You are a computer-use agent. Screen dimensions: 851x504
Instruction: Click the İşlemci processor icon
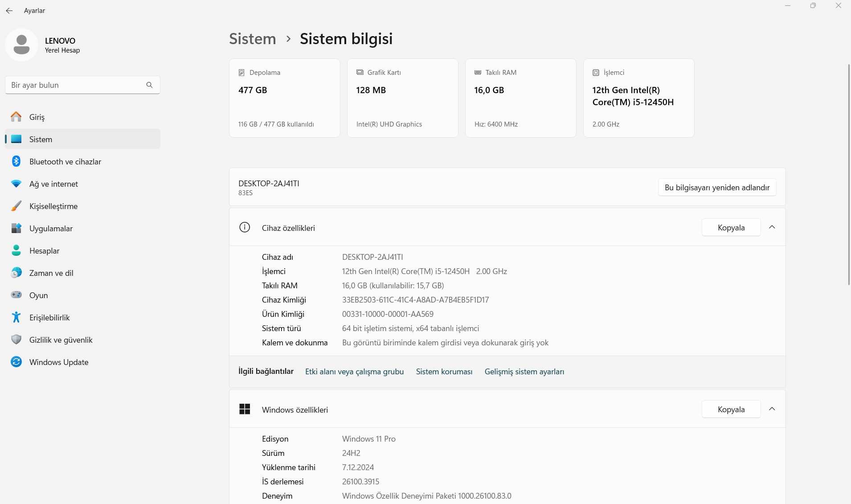point(596,73)
